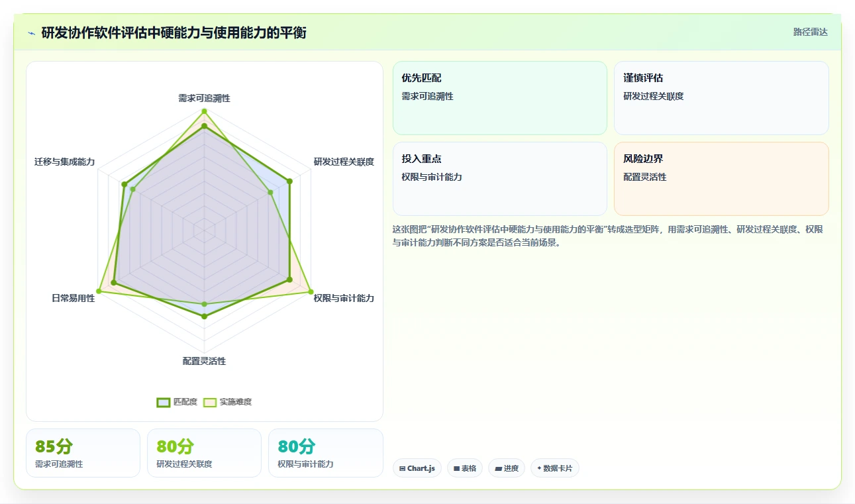Open the 风险边界 card

(x=721, y=179)
